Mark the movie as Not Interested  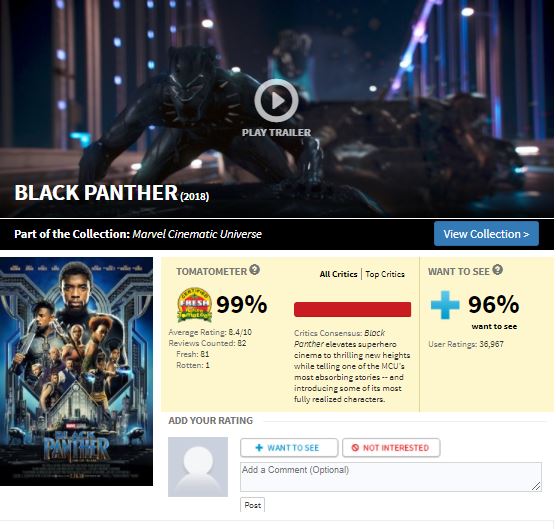tap(391, 448)
